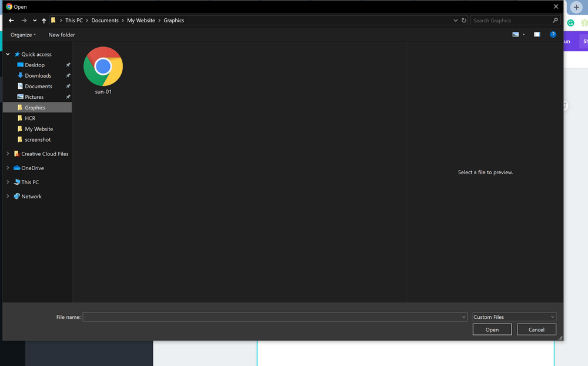Select the screenshot folder in sidebar
The width and height of the screenshot is (588, 366).
pyautogui.click(x=38, y=139)
